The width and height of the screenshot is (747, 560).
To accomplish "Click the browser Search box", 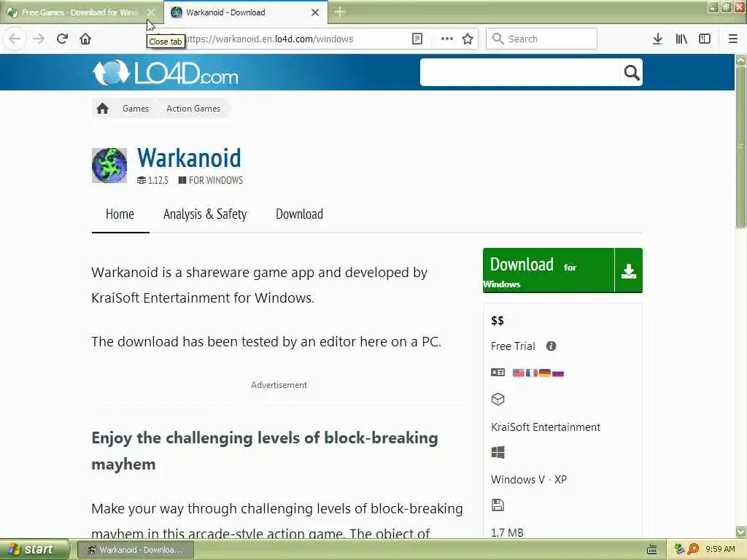I will pos(542,39).
